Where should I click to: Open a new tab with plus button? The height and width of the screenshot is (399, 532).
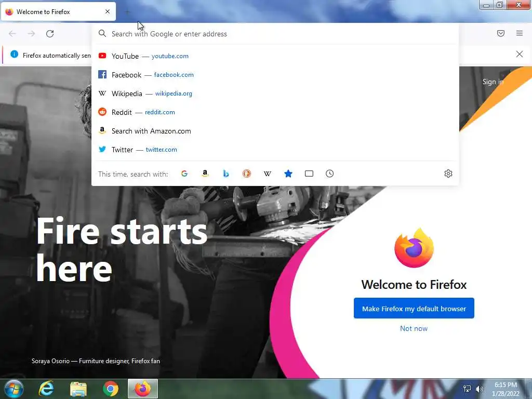click(x=127, y=12)
